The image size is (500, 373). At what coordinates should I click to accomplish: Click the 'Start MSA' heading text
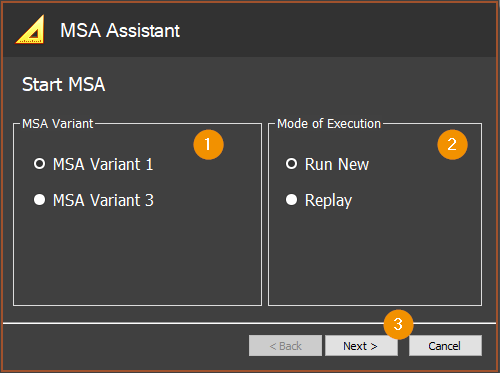(x=64, y=84)
